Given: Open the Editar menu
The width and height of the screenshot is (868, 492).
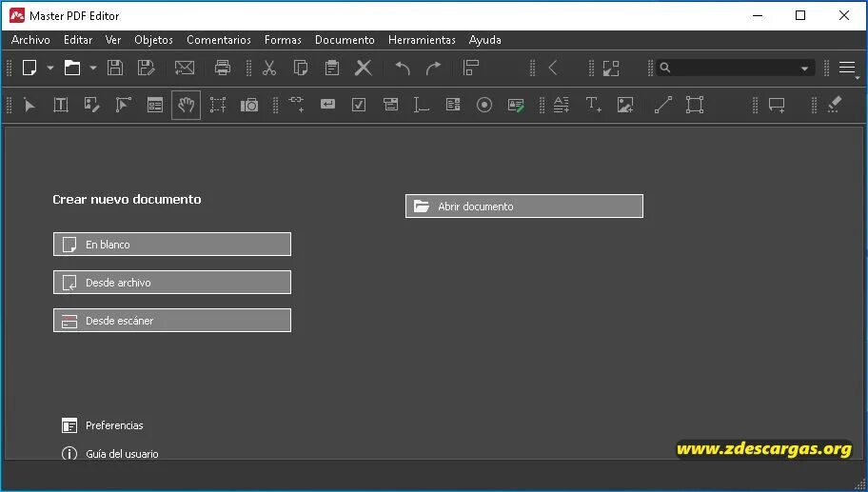Looking at the screenshot, I should 78,40.
